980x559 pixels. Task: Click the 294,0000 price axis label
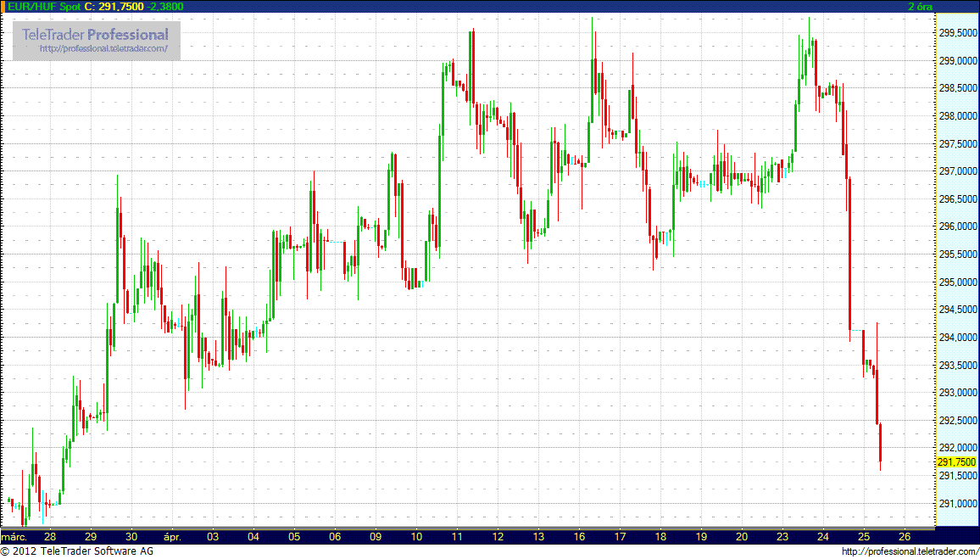pyautogui.click(x=959, y=338)
